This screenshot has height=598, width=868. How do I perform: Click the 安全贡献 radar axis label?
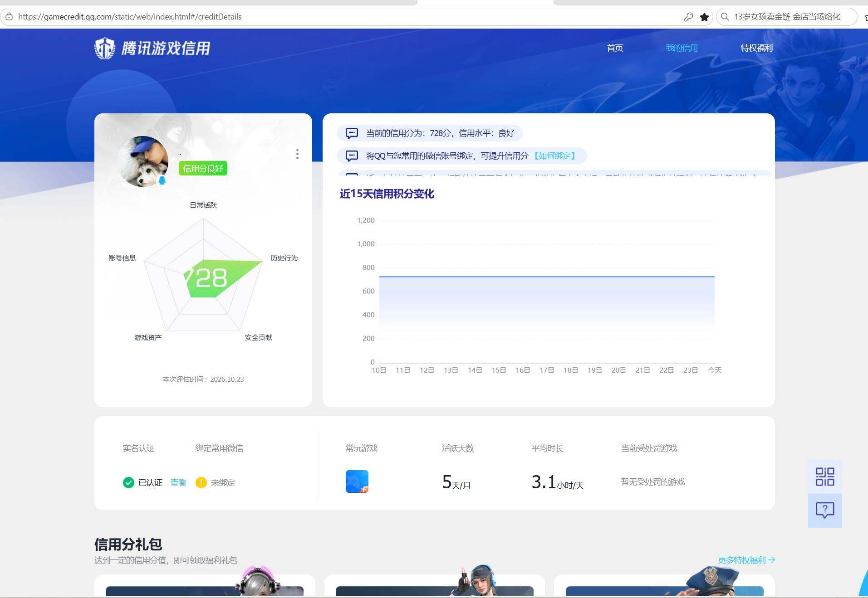click(259, 337)
